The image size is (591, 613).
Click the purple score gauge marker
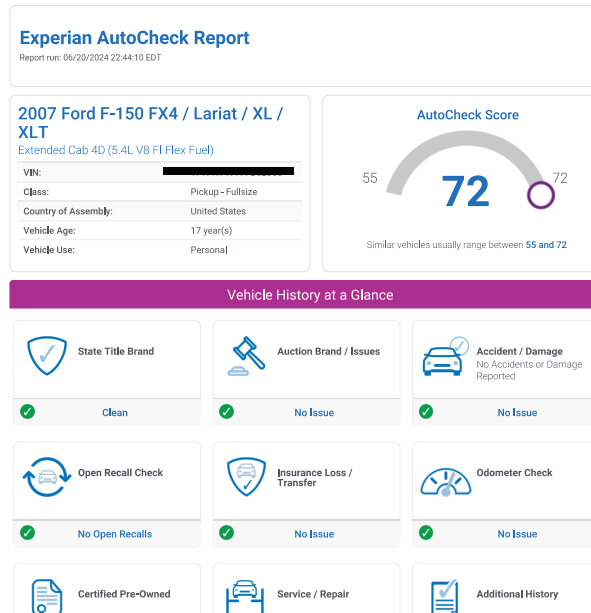pos(541,195)
